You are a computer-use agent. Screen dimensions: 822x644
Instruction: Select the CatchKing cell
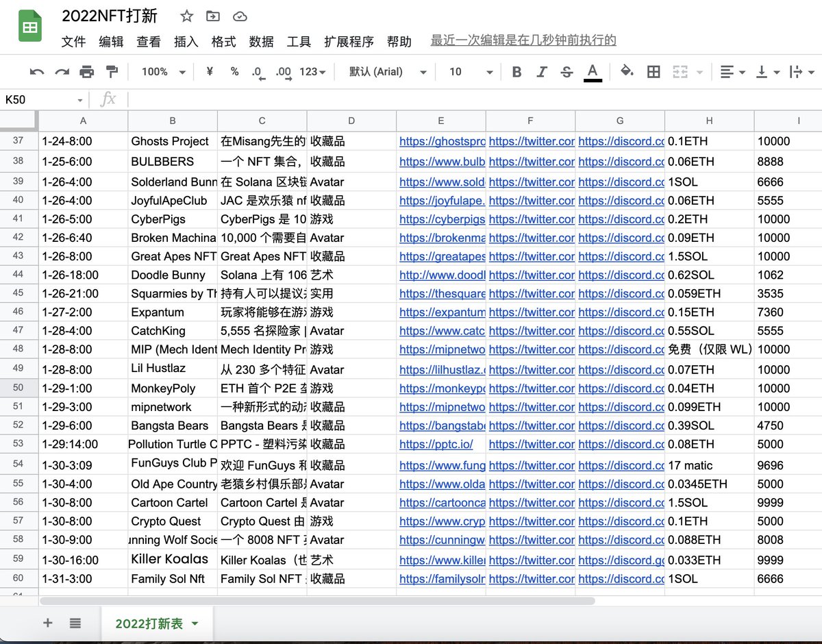click(x=173, y=330)
